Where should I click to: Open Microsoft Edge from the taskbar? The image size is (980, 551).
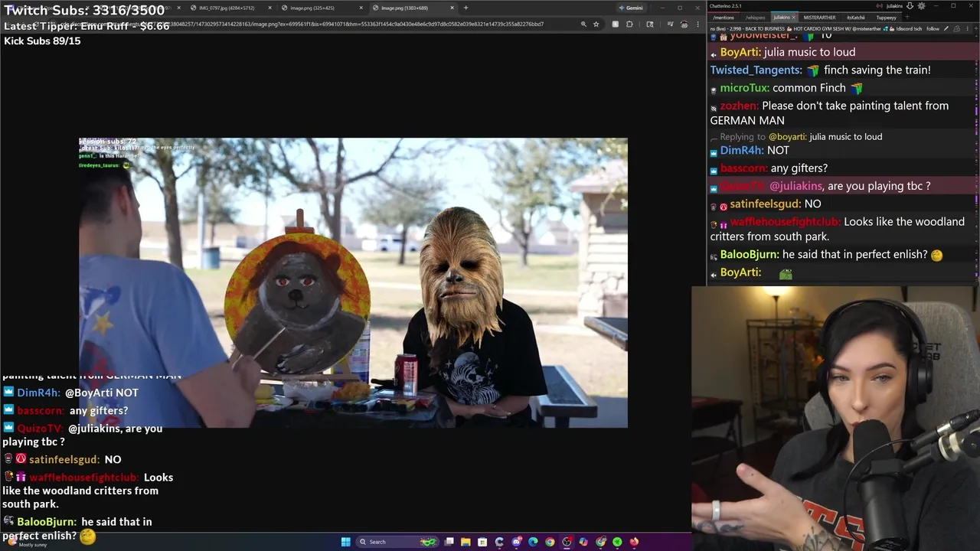pos(533,542)
